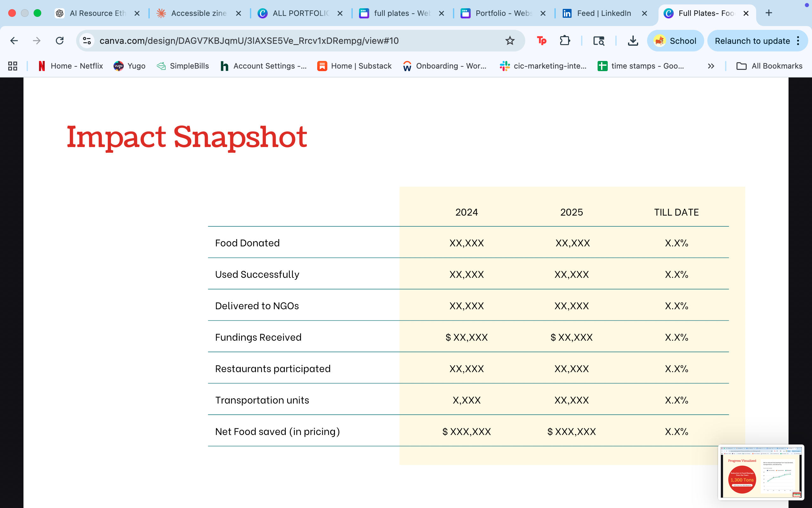Close the Full Plates- Foo tab
The width and height of the screenshot is (812, 508).
pos(746,13)
